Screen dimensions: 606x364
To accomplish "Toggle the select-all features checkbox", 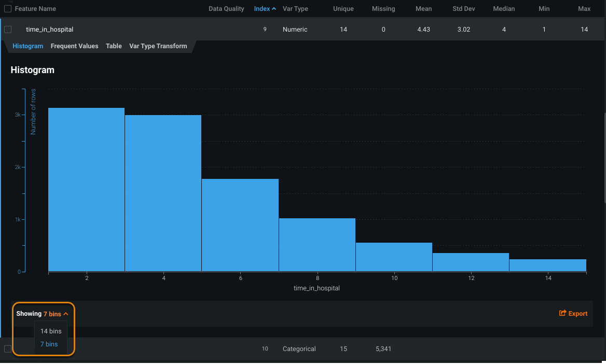I will point(8,9).
